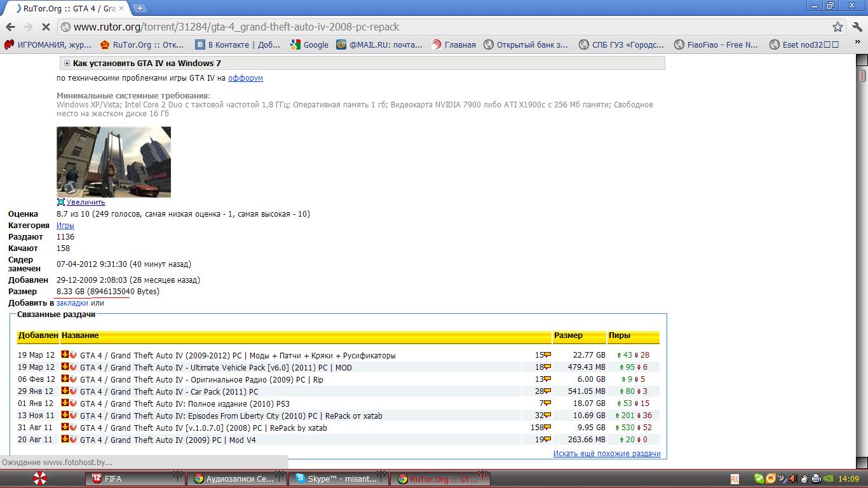The height and width of the screenshot is (488, 868).
Task: Click magnet icon for Car Pack row
Action: (x=73, y=391)
